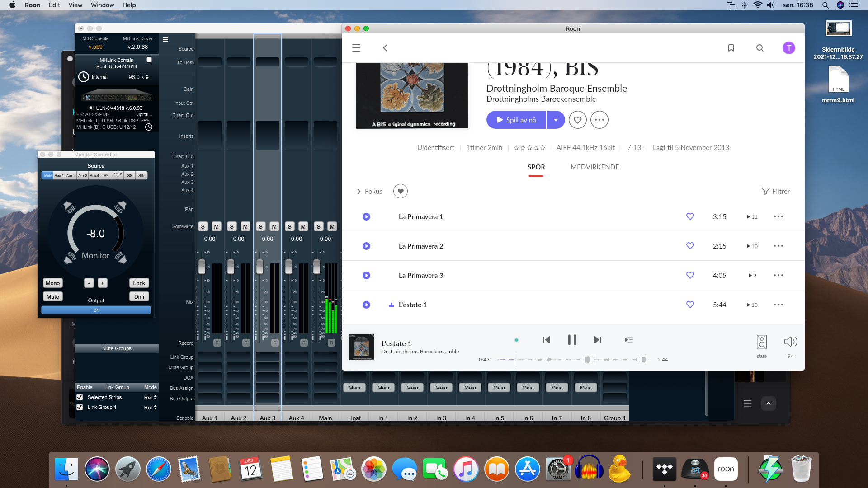
Task: Switch to MEDVIRKENDE tab
Action: [595, 167]
